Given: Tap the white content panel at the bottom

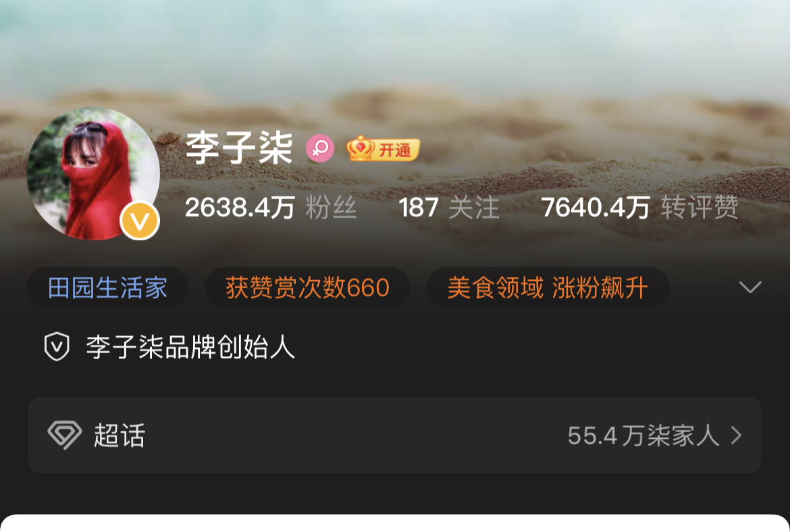Looking at the screenshot, I should [x=395, y=523].
